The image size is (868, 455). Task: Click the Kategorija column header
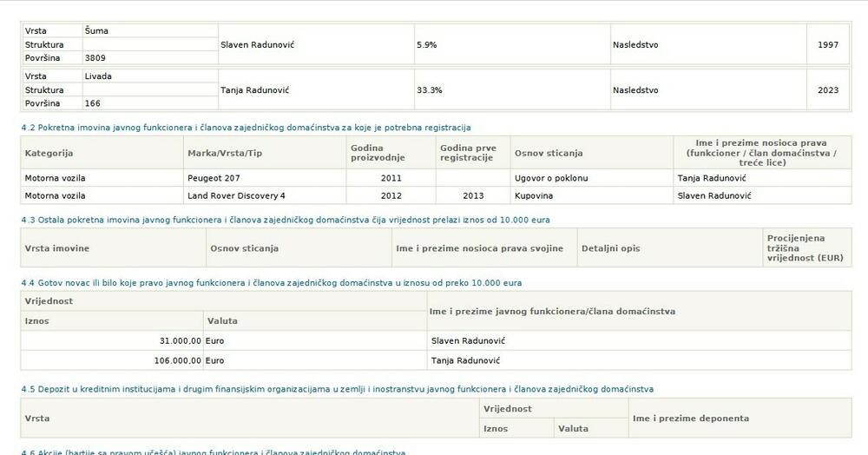pos(49,153)
